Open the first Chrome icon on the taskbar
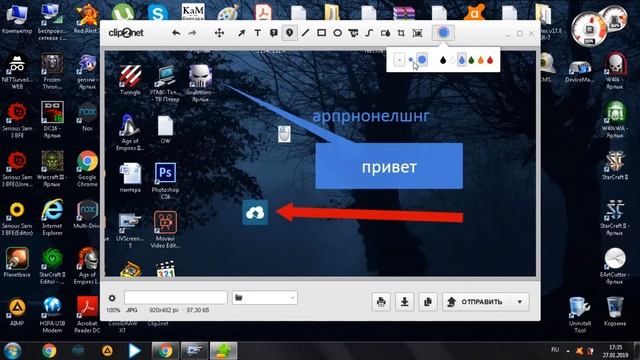This screenshot has width=640, height=360. (x=49, y=351)
